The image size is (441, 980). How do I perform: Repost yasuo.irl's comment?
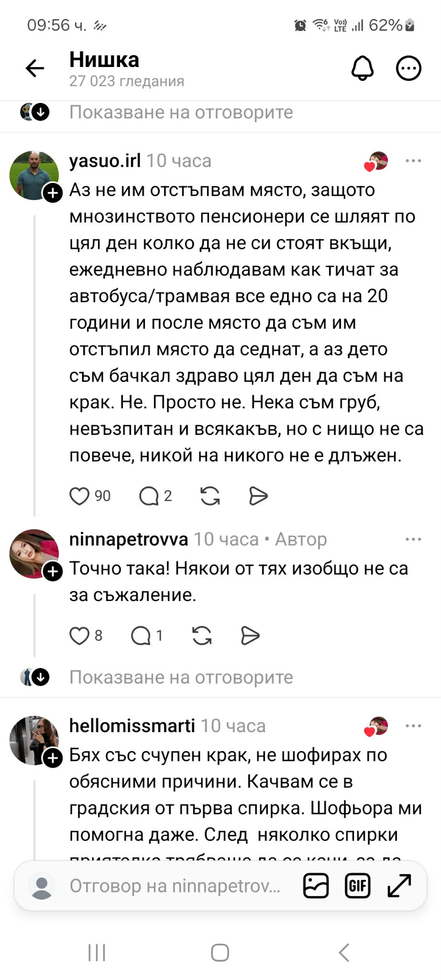pos(210,496)
